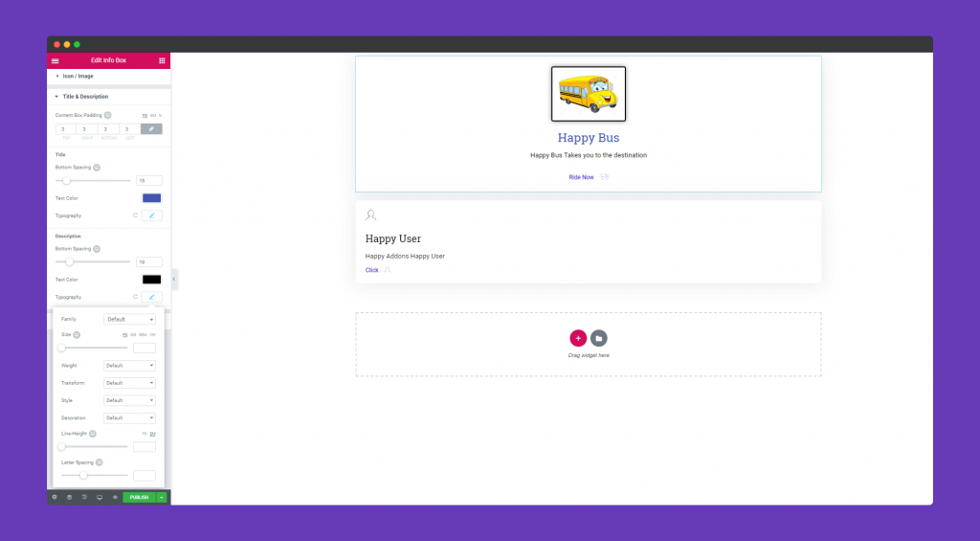Click the add template folder button

tap(598, 338)
